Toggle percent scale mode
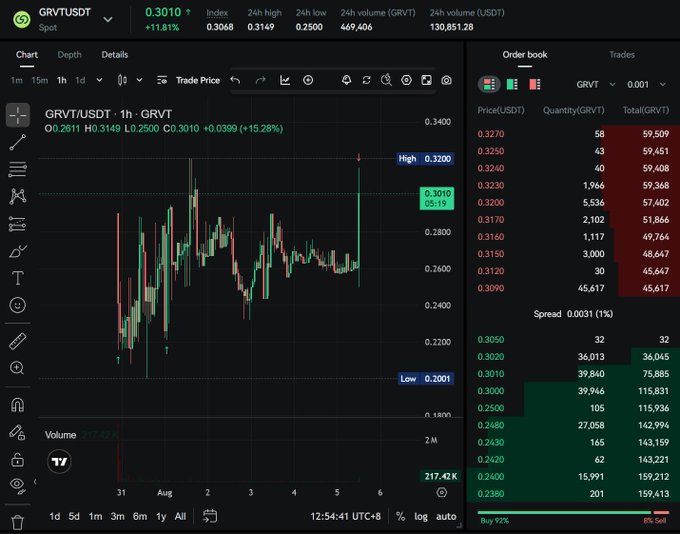This screenshot has height=534, width=680. [400, 516]
